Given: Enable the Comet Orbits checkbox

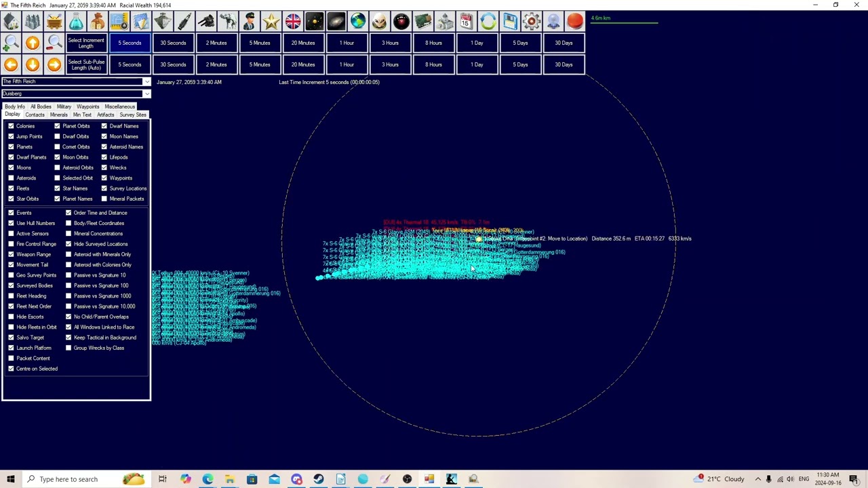Looking at the screenshot, I should tap(58, 147).
